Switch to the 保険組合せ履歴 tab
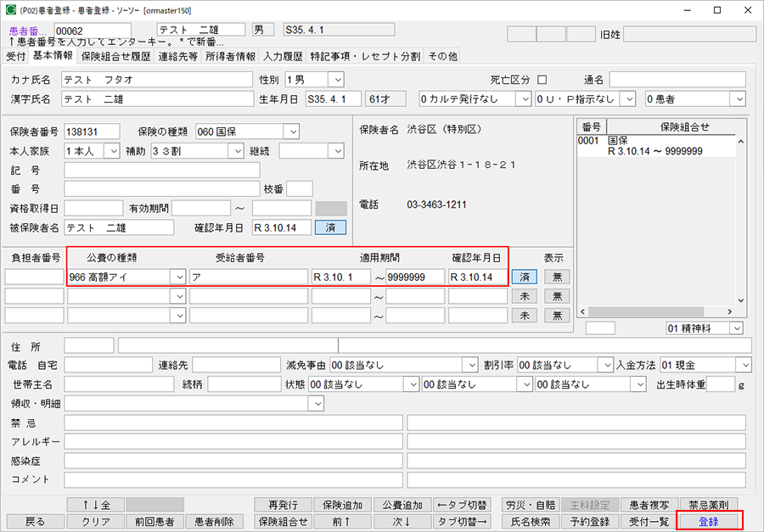 115,57
